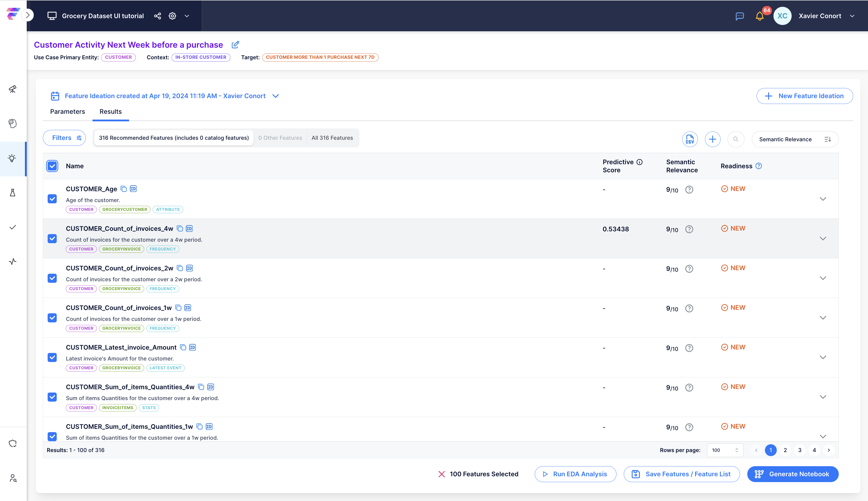
Task: Open the Rows per page selector
Action: pos(725,450)
